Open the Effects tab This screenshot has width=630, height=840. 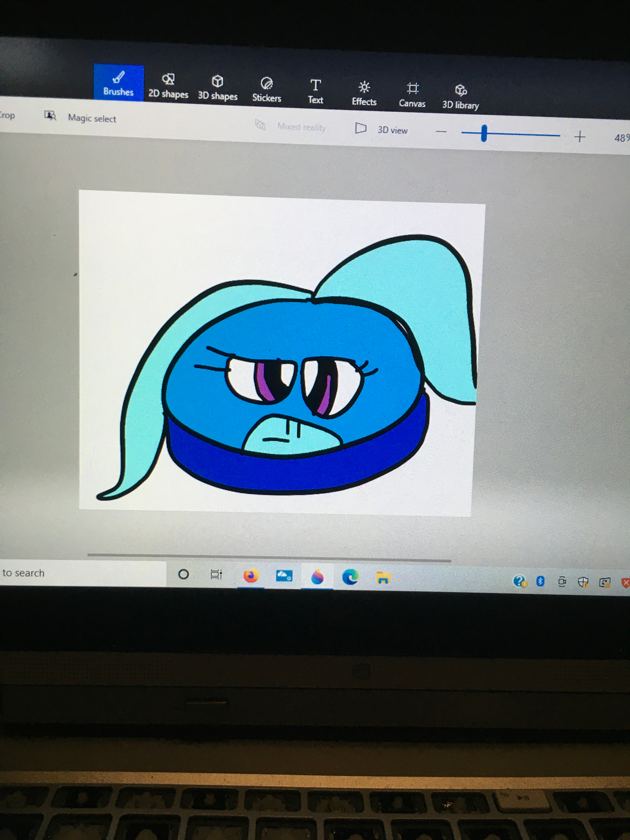pos(364,93)
